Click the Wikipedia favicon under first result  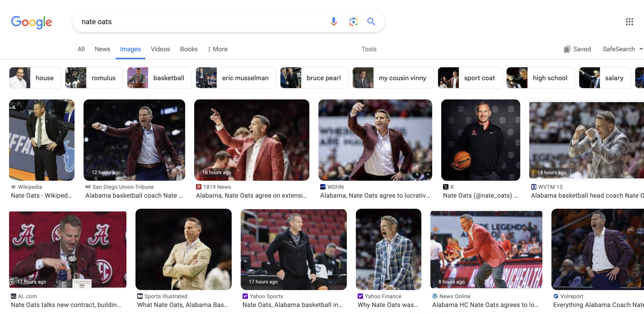click(x=13, y=187)
